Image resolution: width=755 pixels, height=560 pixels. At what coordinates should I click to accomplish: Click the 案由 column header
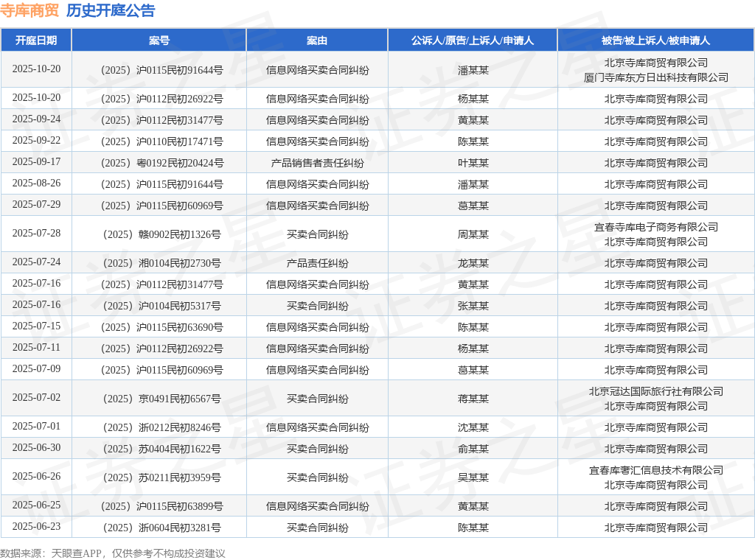click(x=317, y=41)
